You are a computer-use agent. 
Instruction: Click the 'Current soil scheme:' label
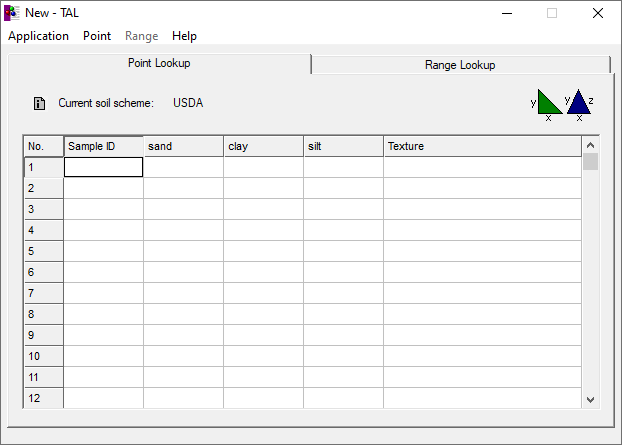tap(106, 103)
